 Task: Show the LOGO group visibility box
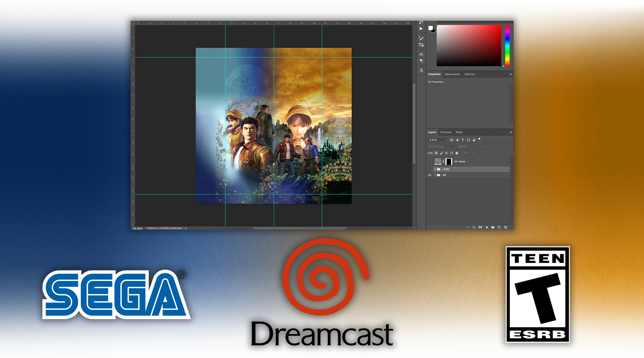(x=430, y=169)
